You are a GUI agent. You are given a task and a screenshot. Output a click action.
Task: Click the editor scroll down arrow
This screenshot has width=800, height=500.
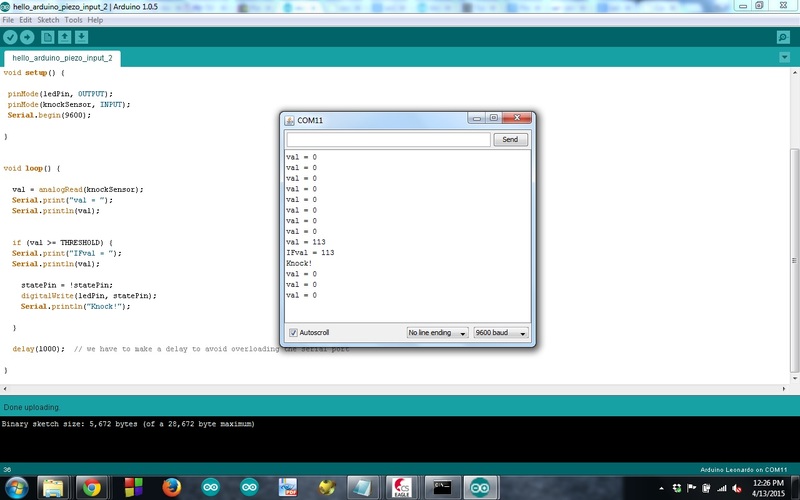794,379
